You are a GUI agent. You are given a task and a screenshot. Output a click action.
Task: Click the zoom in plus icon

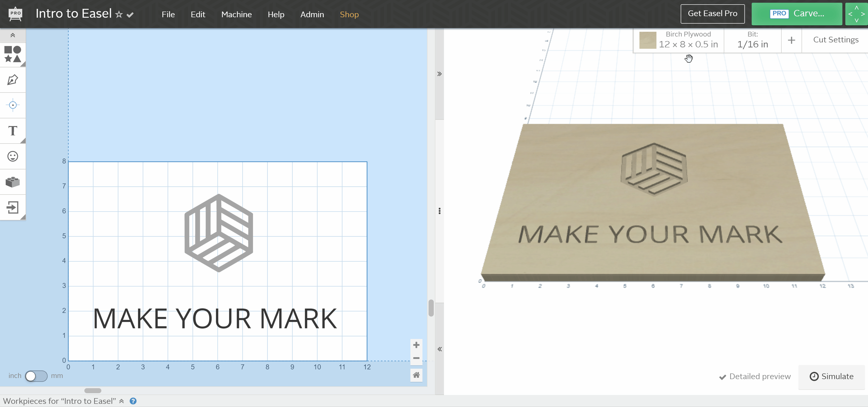click(x=416, y=345)
